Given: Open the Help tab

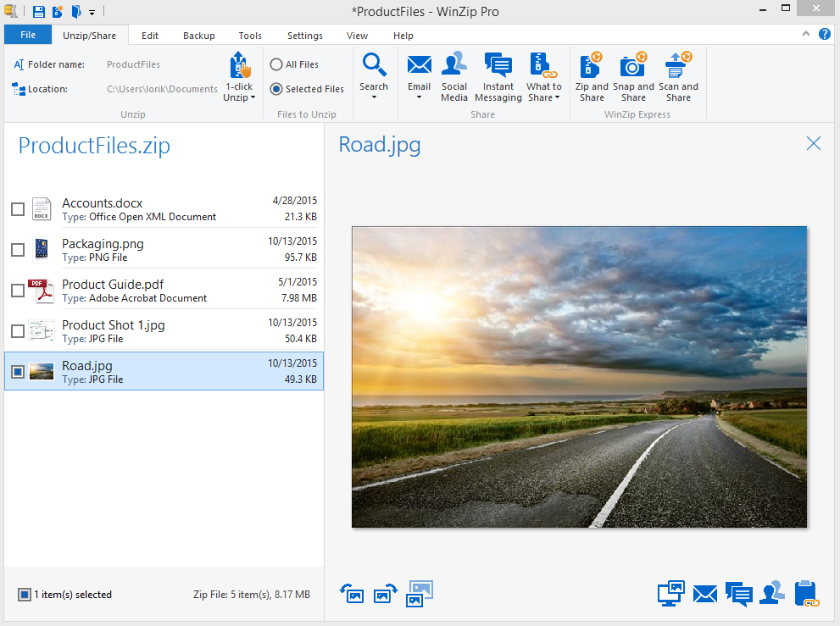Looking at the screenshot, I should pos(403,36).
